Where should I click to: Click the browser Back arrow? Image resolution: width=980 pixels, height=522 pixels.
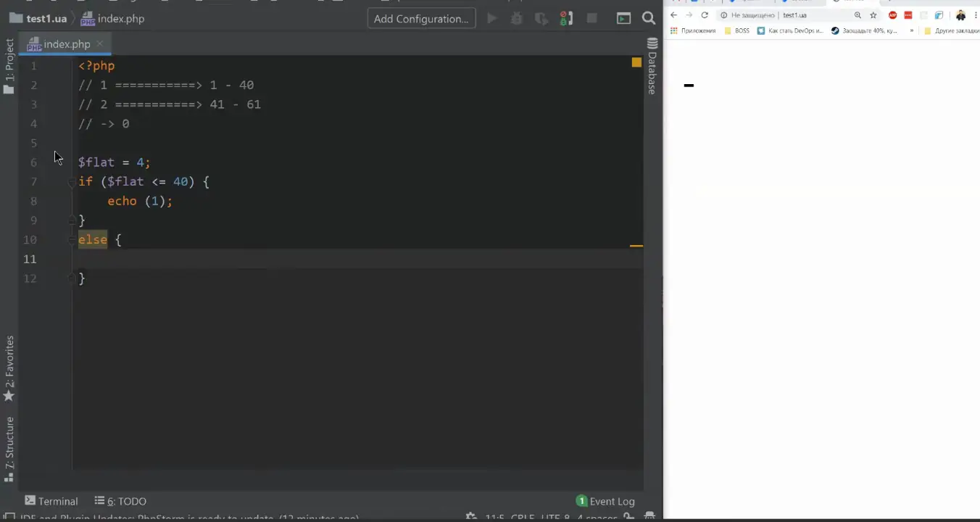tap(673, 15)
